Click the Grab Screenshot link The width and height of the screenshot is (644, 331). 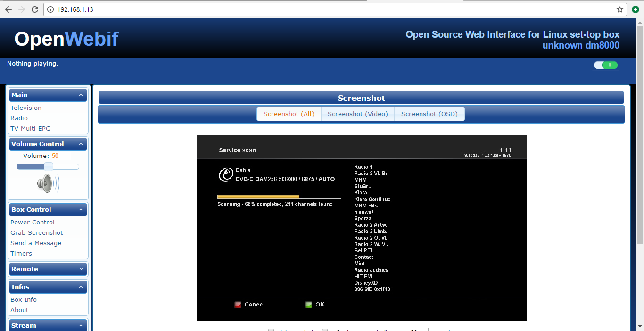click(37, 232)
